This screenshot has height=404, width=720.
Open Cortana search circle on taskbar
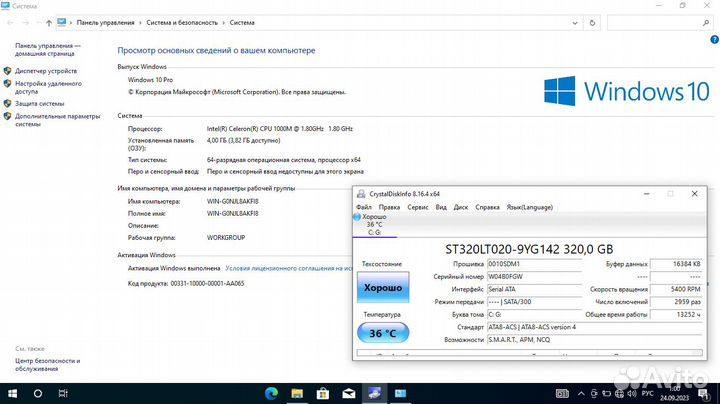38,393
